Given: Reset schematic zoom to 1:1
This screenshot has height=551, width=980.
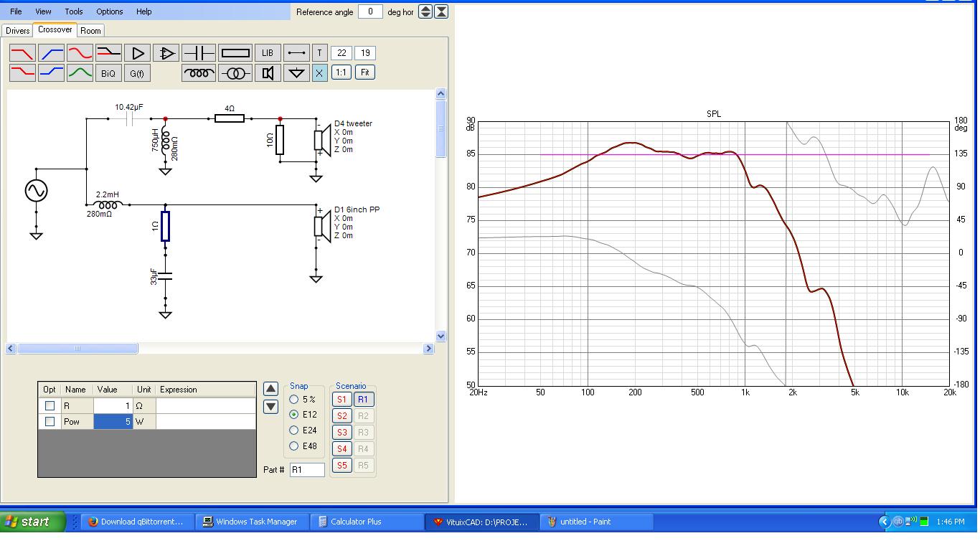Looking at the screenshot, I should (341, 72).
